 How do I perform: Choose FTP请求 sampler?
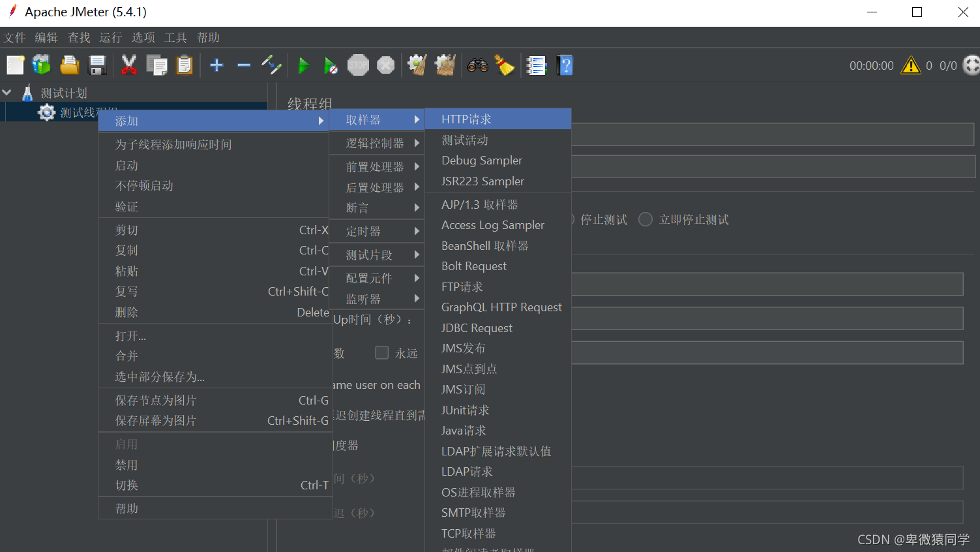(x=498, y=286)
